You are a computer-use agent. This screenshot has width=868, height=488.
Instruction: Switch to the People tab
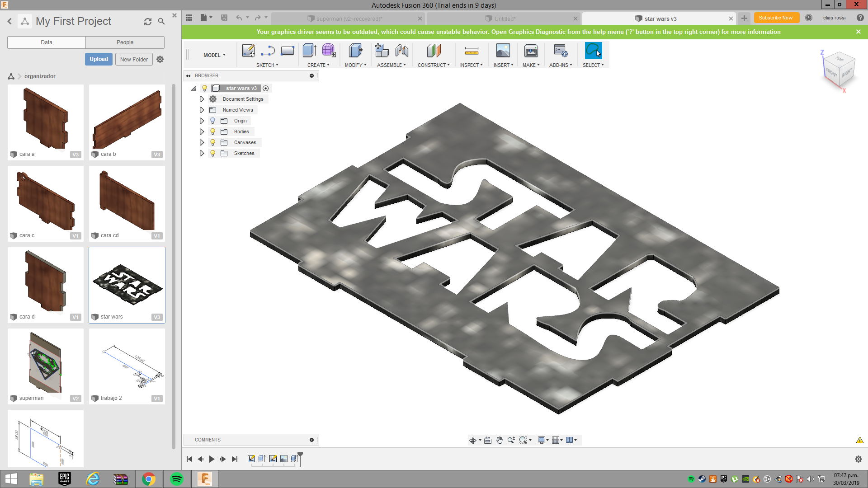click(125, 42)
